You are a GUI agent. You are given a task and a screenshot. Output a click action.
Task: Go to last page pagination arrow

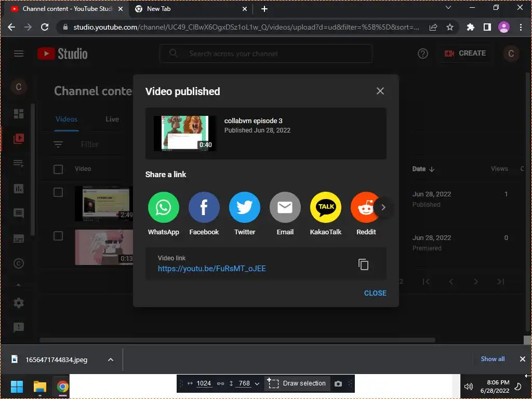pyautogui.click(x=500, y=282)
